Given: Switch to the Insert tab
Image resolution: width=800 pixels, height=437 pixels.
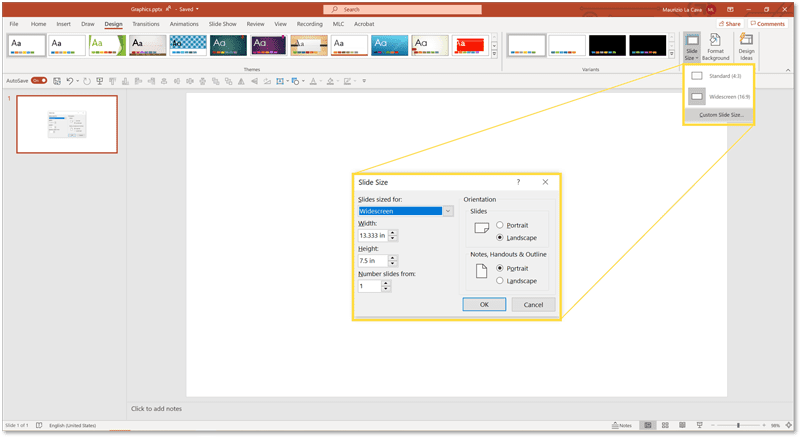Looking at the screenshot, I should (x=64, y=24).
